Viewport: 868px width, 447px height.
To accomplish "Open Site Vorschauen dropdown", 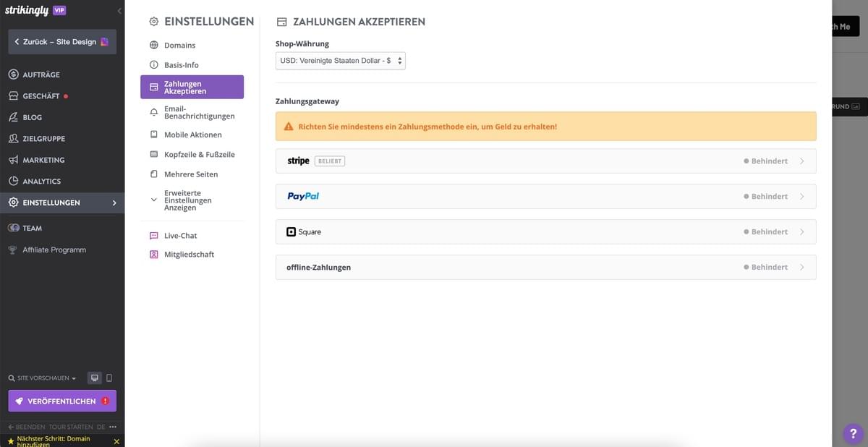I will (x=40, y=378).
